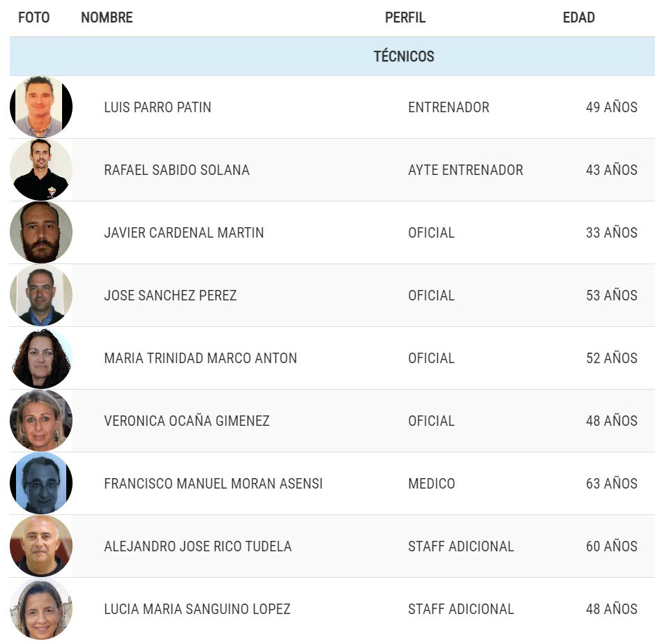Click Rafael Sabido Solana's photo thumbnail
The image size is (657, 644).
(41, 169)
